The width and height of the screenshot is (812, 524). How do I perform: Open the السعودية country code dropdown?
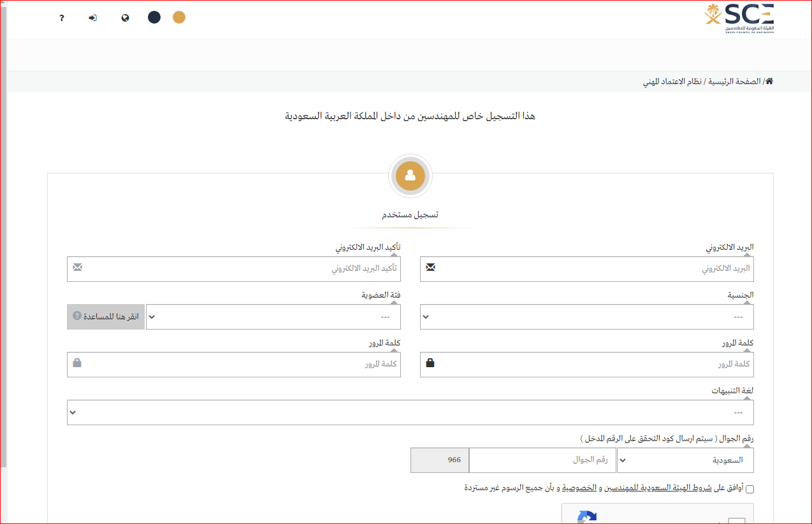click(x=685, y=460)
